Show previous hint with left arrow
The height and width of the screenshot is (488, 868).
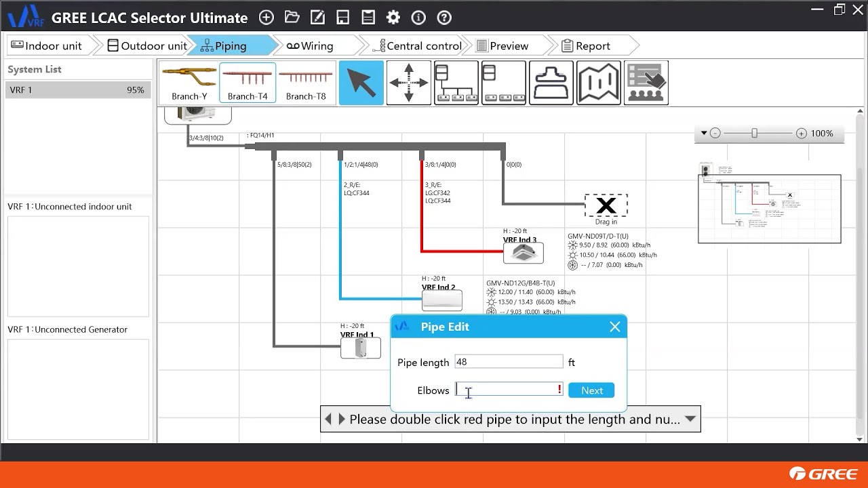(328, 419)
